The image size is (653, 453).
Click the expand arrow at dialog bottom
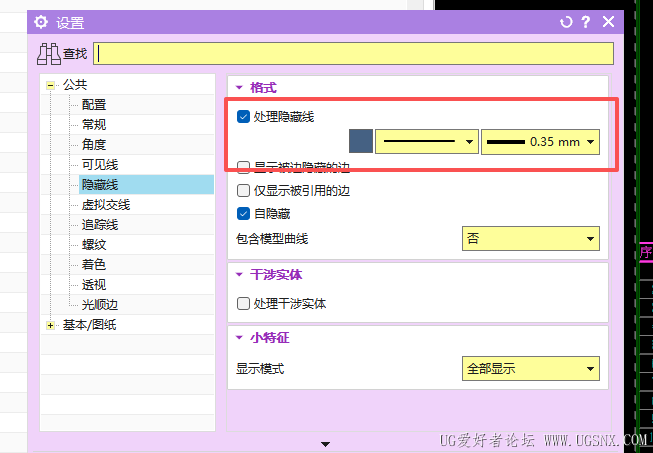pos(326,444)
